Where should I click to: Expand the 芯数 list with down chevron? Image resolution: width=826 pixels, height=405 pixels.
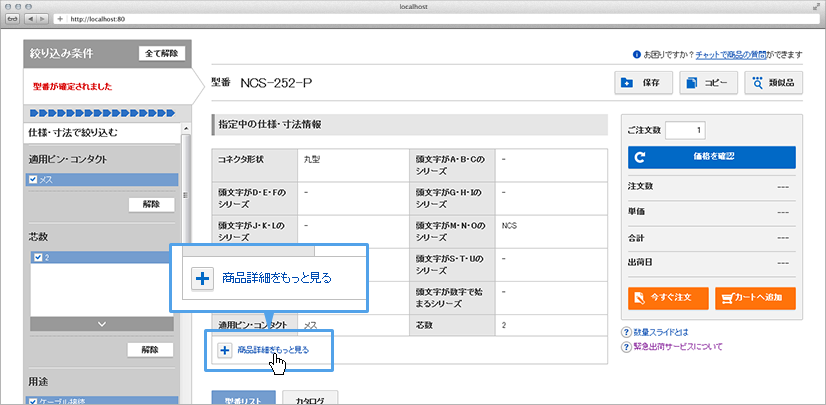[x=100, y=324]
